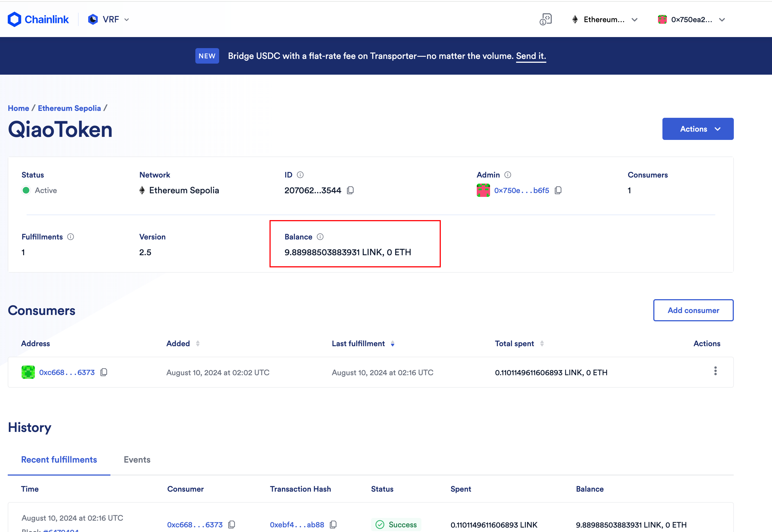The width and height of the screenshot is (772, 532).
Task: Open admin address 0x750e...b6f5
Action: coord(522,190)
